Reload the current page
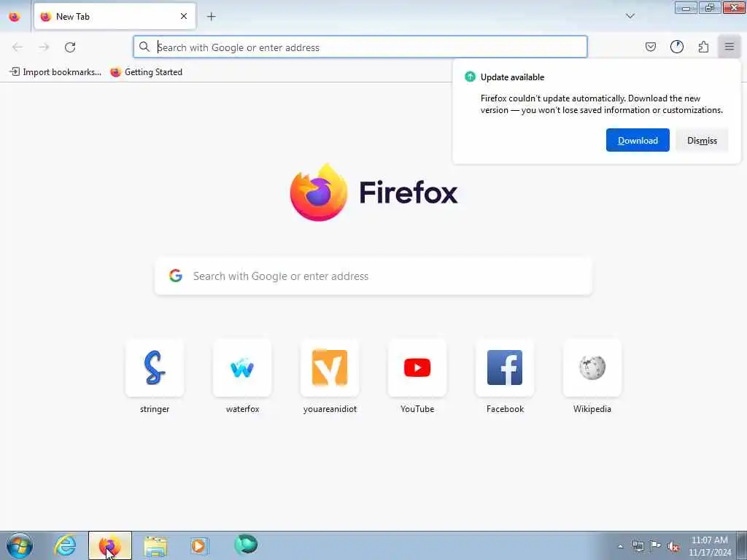This screenshot has width=747, height=560. point(70,47)
